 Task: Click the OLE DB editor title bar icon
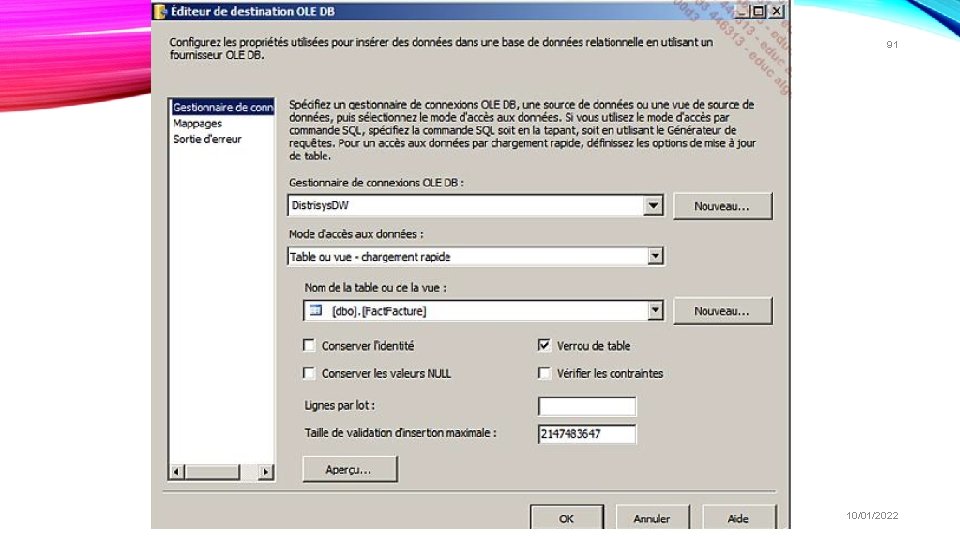tap(160, 12)
